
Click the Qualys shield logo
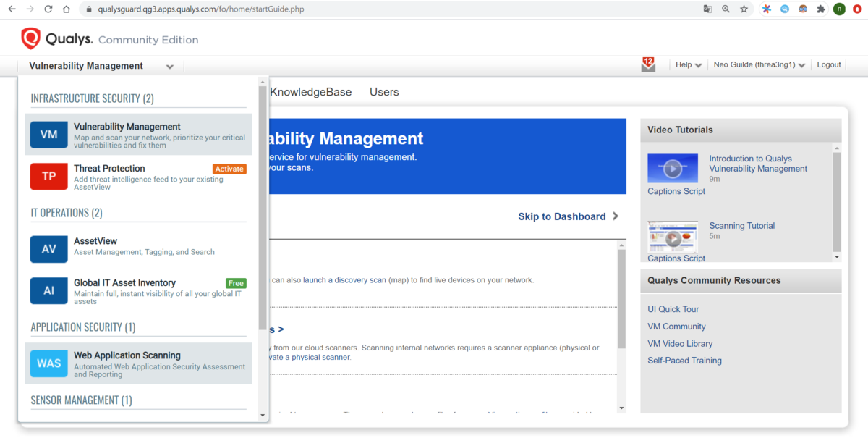click(30, 38)
